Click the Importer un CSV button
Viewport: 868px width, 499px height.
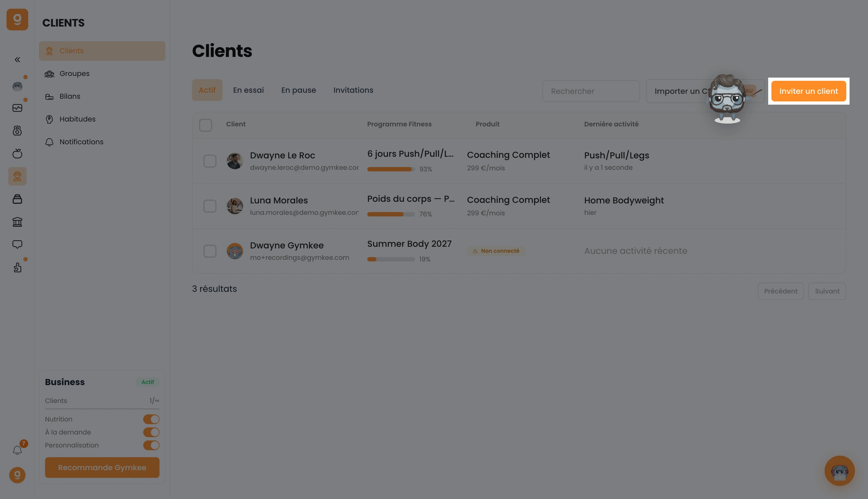point(705,91)
